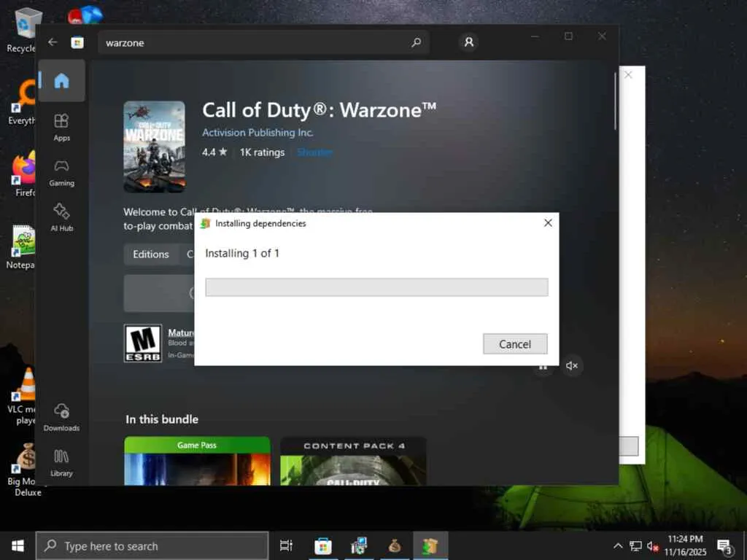
Task: Open the AI Hub section
Action: pyautogui.click(x=62, y=217)
